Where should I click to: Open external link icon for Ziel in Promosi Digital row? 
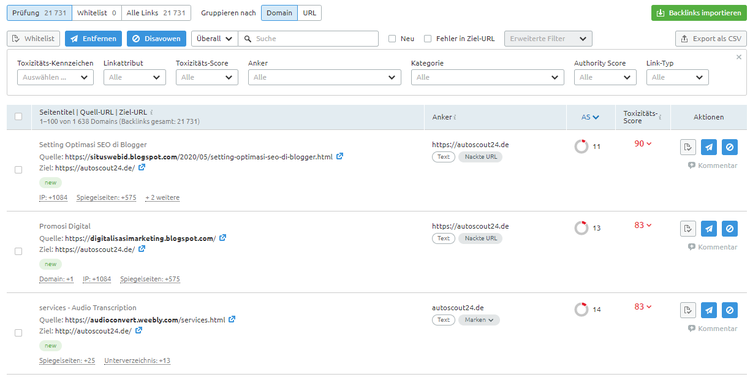[142, 249]
